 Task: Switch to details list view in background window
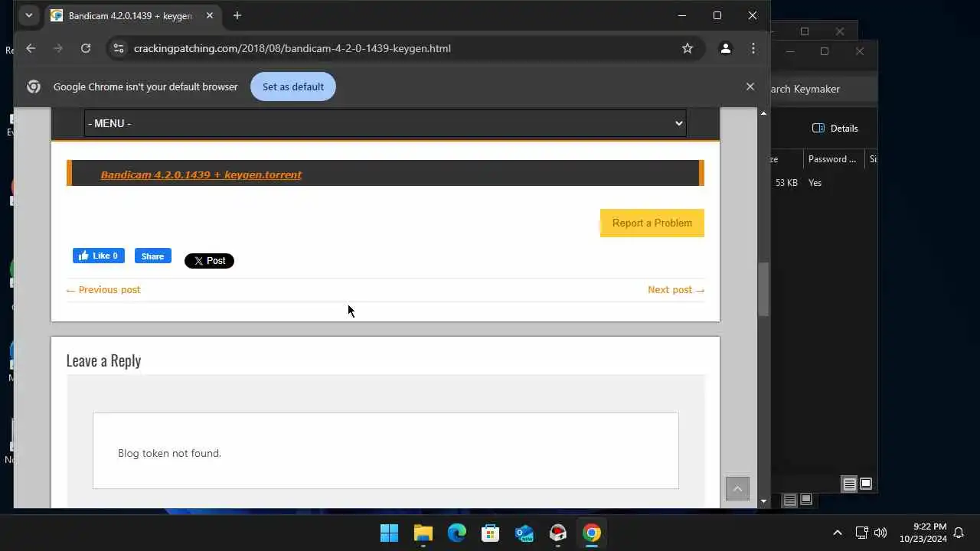pos(849,484)
